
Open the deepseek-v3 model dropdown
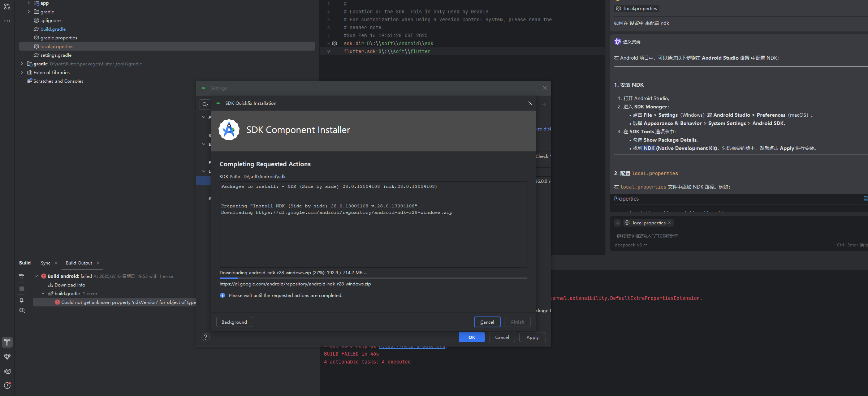631,245
